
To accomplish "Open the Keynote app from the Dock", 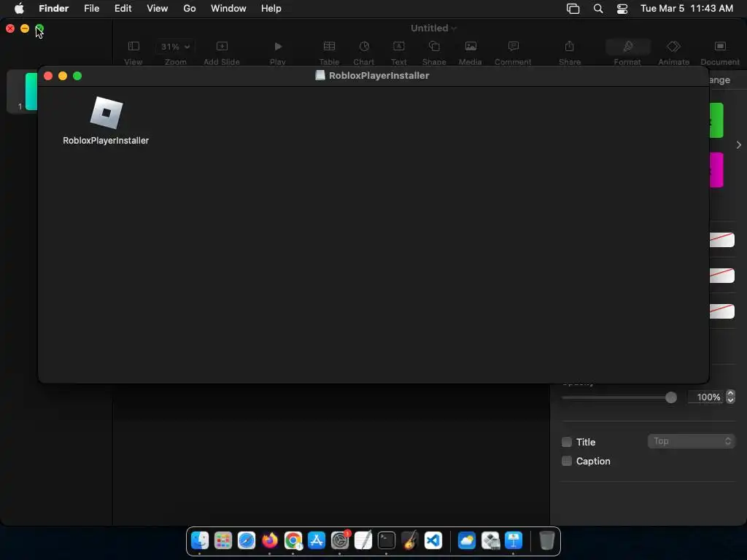I will coord(514,540).
